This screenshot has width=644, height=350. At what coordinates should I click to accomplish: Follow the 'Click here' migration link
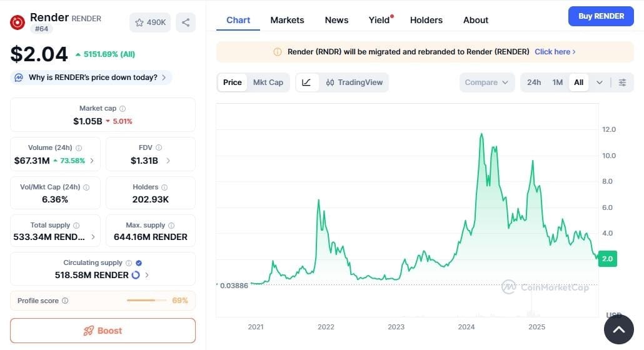click(555, 52)
